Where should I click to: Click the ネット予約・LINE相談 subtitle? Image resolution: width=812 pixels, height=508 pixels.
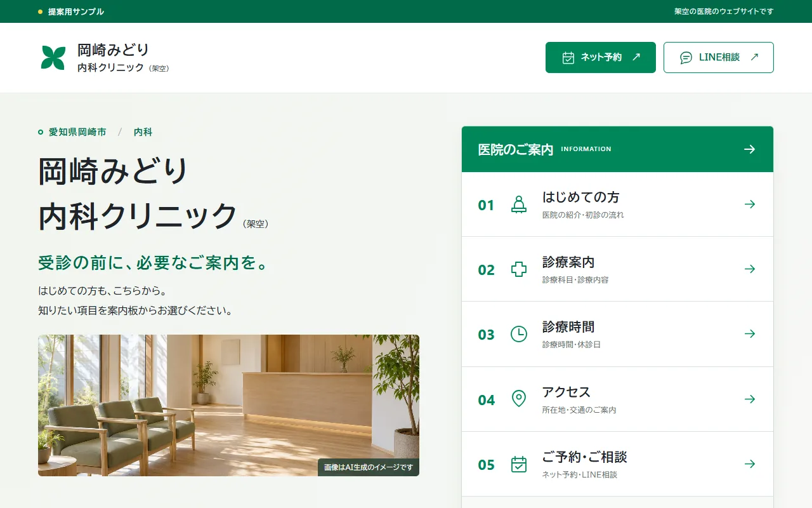pos(580,475)
